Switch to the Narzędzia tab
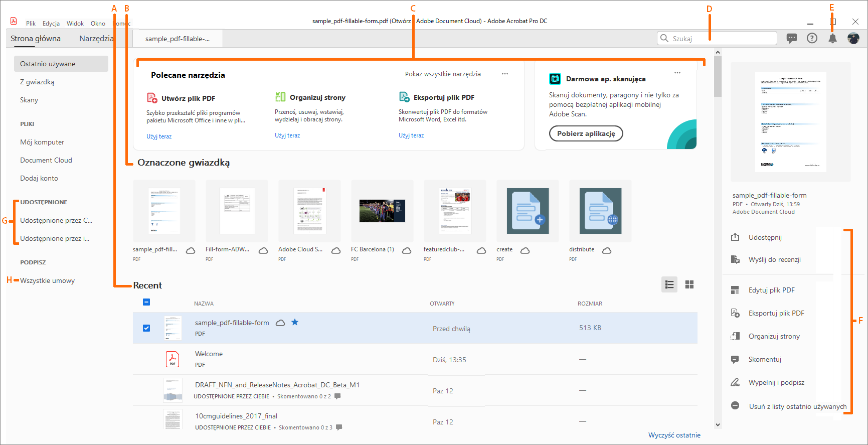 (x=96, y=39)
